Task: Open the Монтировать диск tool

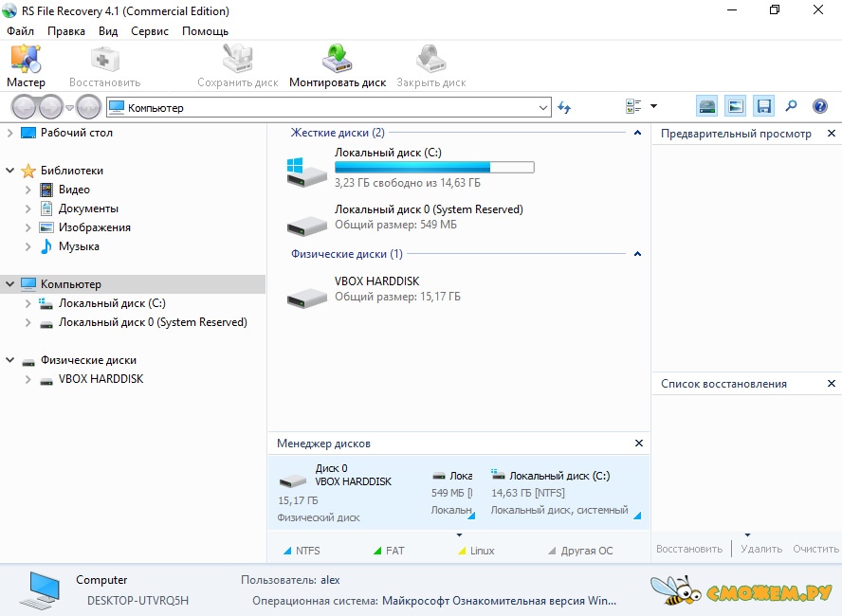Action: (338, 66)
